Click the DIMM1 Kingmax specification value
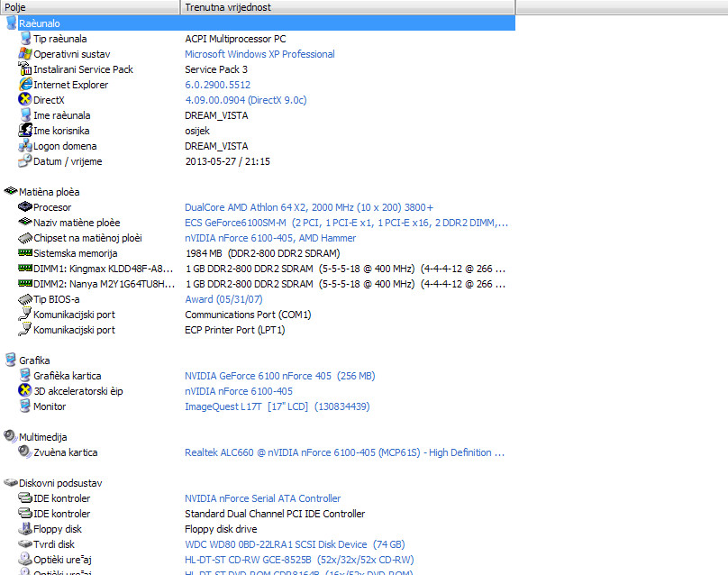Viewport: 728px width, 575px height. 345,269
